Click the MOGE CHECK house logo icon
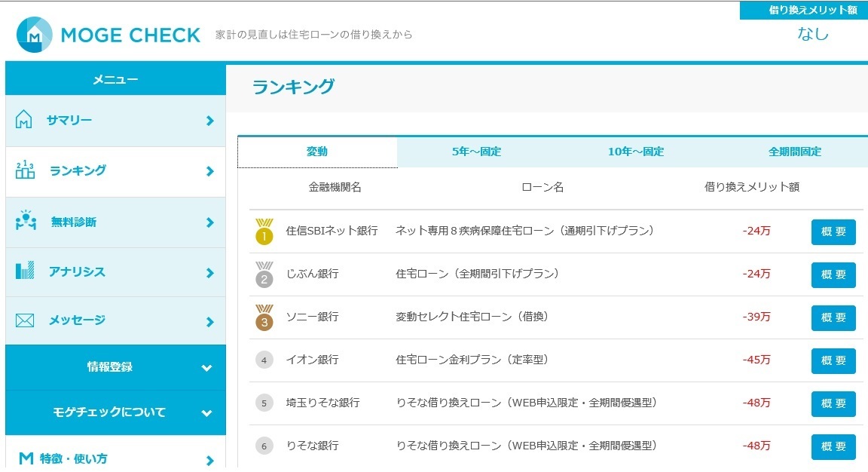868x472 pixels. click(x=35, y=35)
